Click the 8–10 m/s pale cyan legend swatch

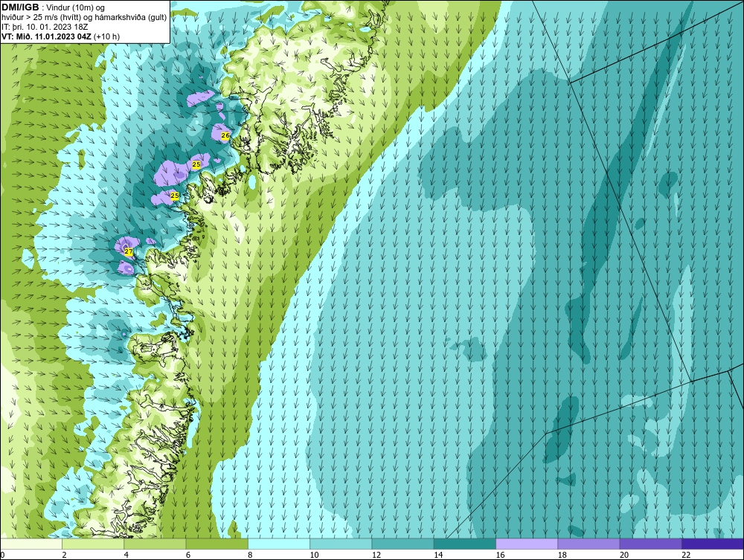[x=279, y=544]
